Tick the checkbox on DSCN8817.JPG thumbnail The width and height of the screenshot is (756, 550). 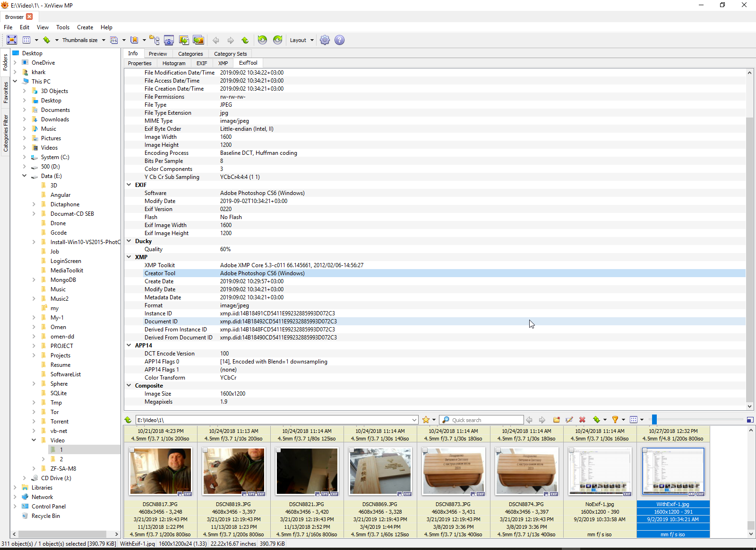point(132,450)
